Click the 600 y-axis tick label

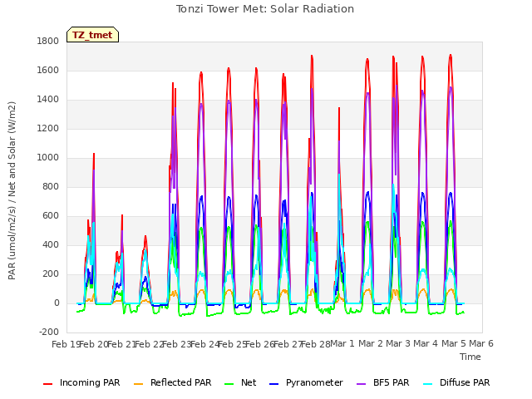click(x=51, y=216)
